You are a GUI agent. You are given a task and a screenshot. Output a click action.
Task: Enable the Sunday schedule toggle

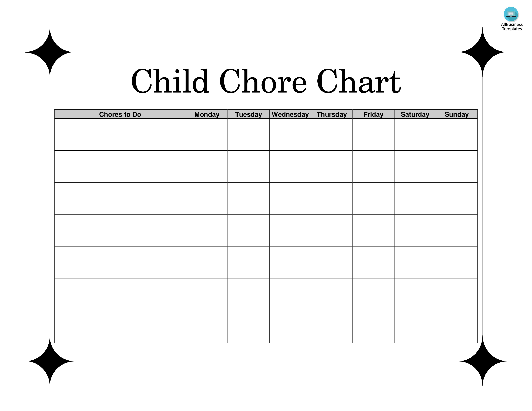coord(456,114)
